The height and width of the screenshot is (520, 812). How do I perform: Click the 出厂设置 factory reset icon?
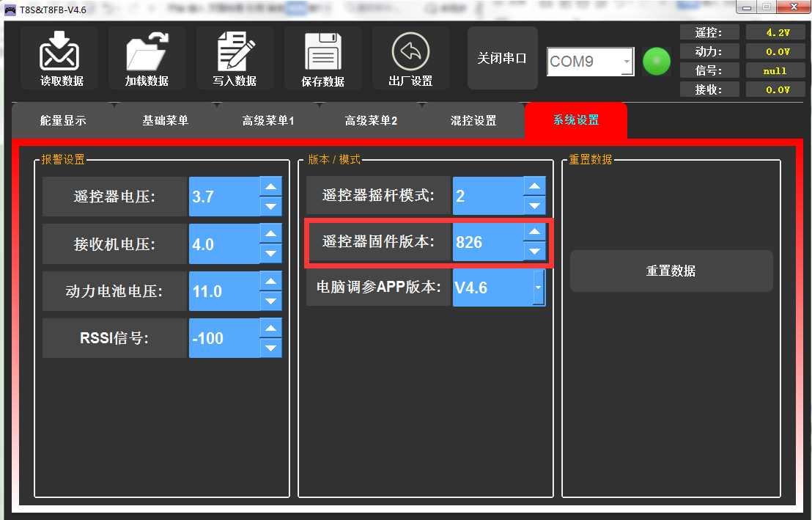410,53
